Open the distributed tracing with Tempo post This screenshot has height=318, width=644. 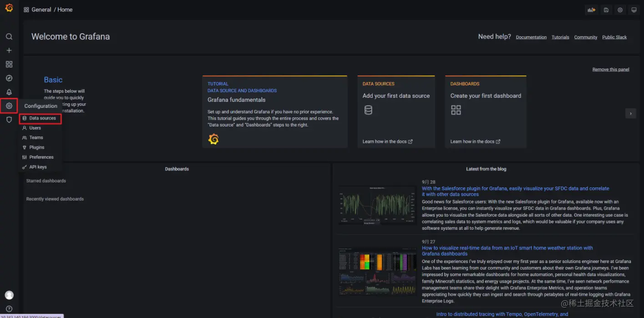(502, 314)
